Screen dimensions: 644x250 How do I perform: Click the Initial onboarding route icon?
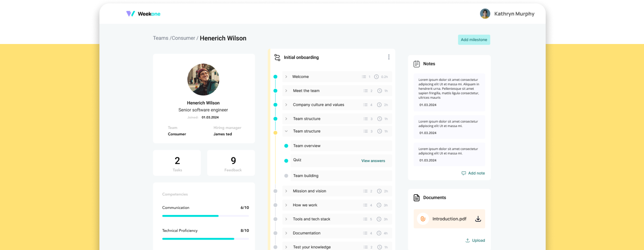coord(277,58)
